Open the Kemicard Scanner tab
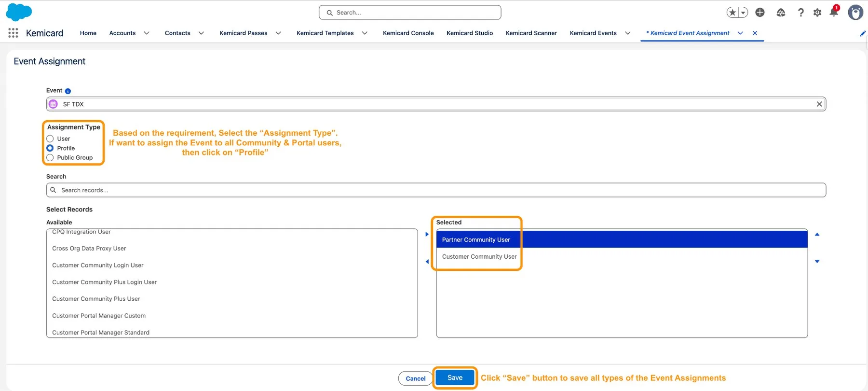 [x=531, y=33]
